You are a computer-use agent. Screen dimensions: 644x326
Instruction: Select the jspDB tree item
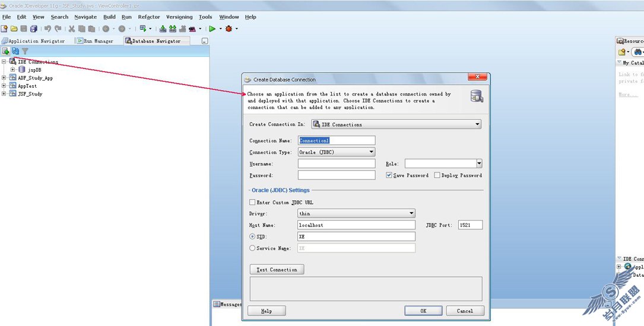[x=34, y=70]
